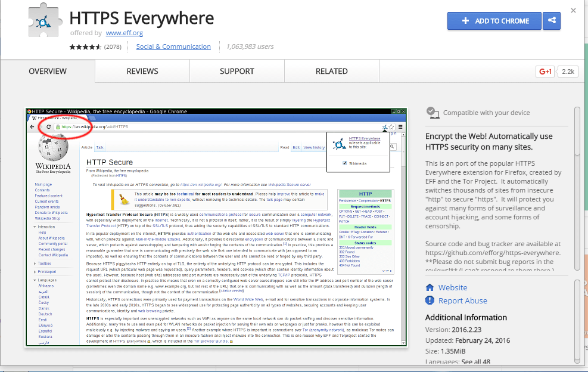Screen dimensions: 588x372
Task: Click the 2.2k plus-one count bubble
Action: tap(568, 72)
